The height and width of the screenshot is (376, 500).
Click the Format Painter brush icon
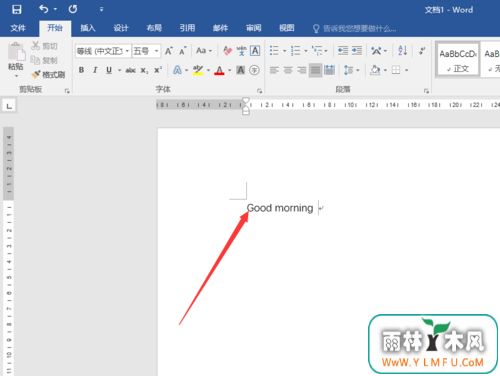click(x=49, y=75)
